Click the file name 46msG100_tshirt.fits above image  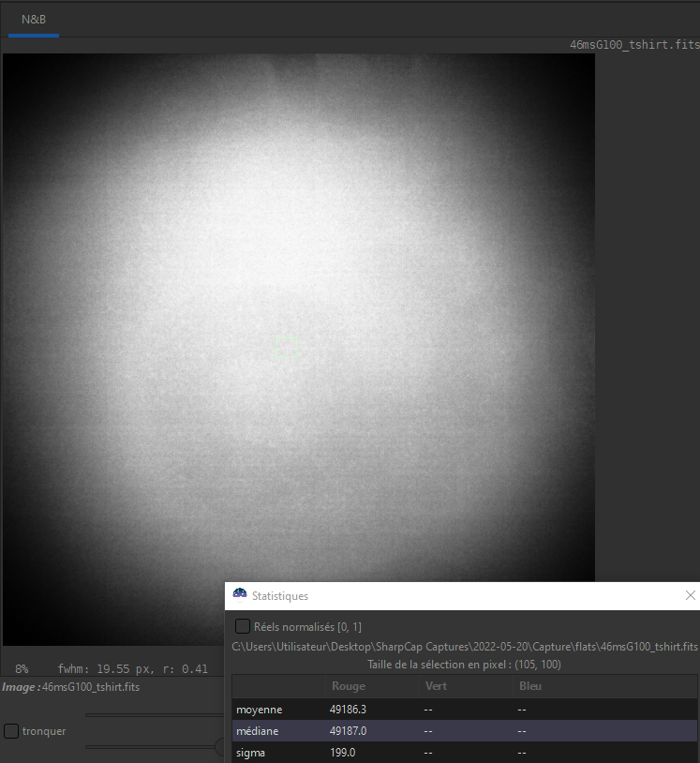point(634,45)
